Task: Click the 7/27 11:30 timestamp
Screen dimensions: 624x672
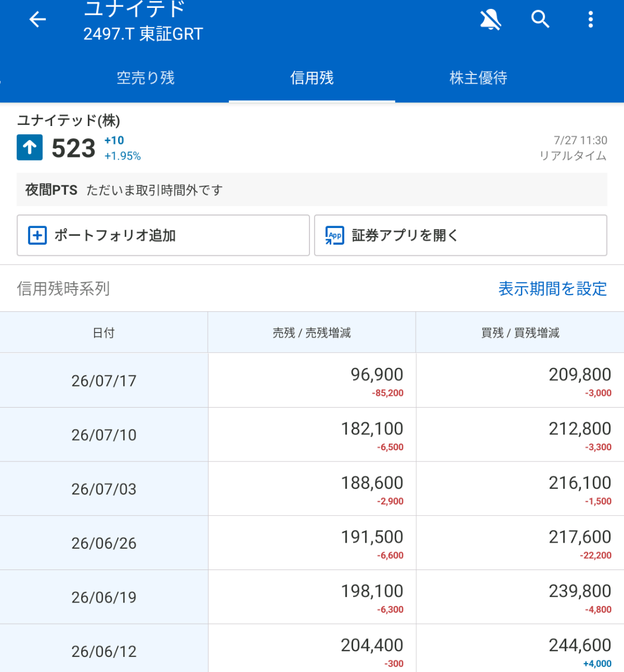Action: (x=580, y=141)
